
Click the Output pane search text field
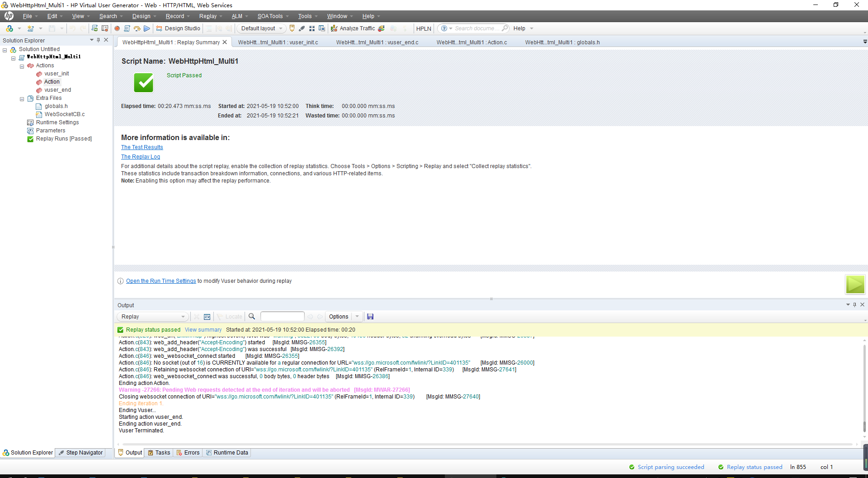[283, 316]
